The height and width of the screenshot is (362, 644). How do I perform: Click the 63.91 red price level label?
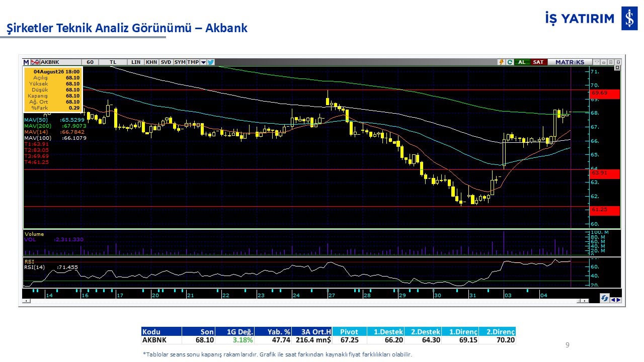(x=605, y=173)
